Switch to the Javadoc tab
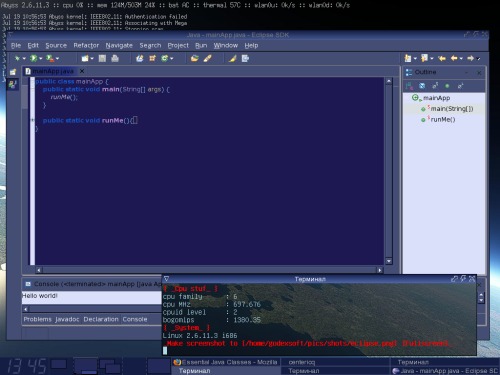500x375 pixels. (67, 319)
